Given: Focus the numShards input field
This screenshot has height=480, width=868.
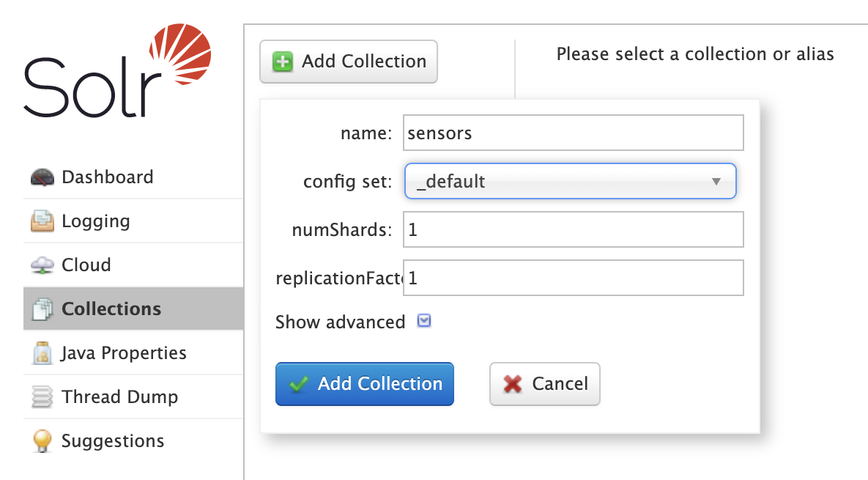Looking at the screenshot, I should [573, 229].
